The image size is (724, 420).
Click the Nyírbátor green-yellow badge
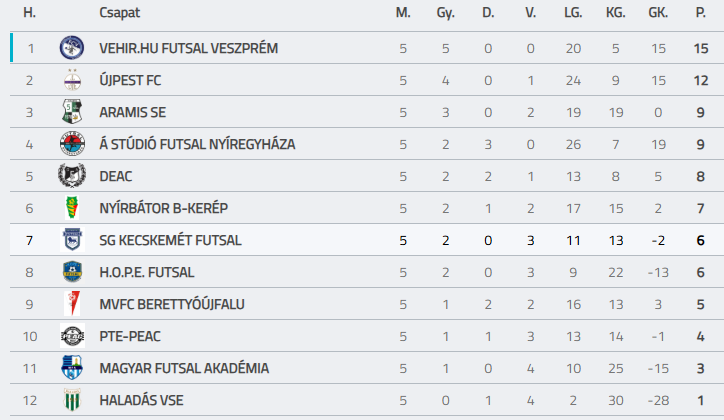(x=72, y=208)
